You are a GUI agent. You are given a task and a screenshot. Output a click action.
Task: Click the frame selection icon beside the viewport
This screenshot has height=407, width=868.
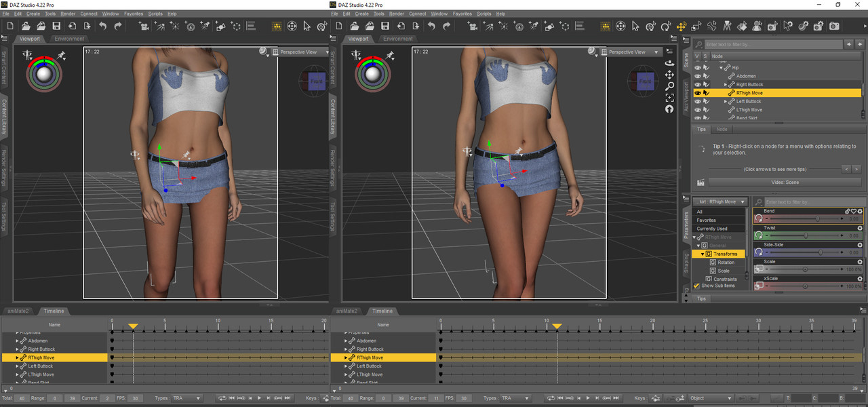coord(669,98)
